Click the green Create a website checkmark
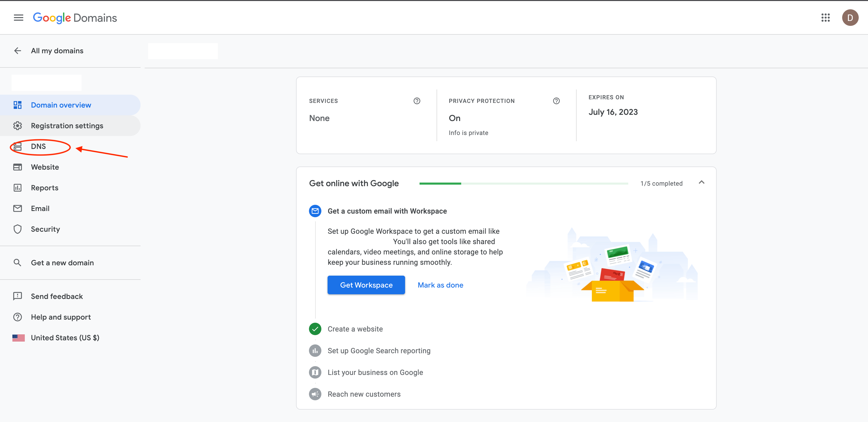The width and height of the screenshot is (868, 422). click(315, 329)
